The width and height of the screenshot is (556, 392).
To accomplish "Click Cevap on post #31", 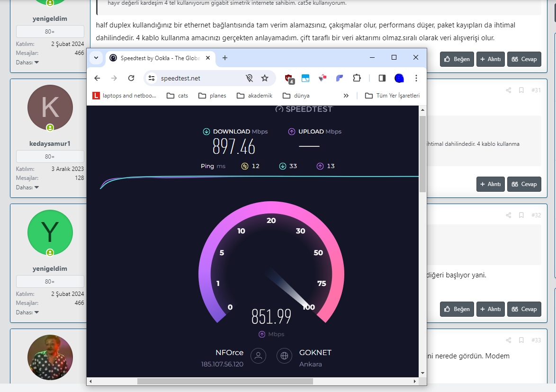I will (524, 184).
